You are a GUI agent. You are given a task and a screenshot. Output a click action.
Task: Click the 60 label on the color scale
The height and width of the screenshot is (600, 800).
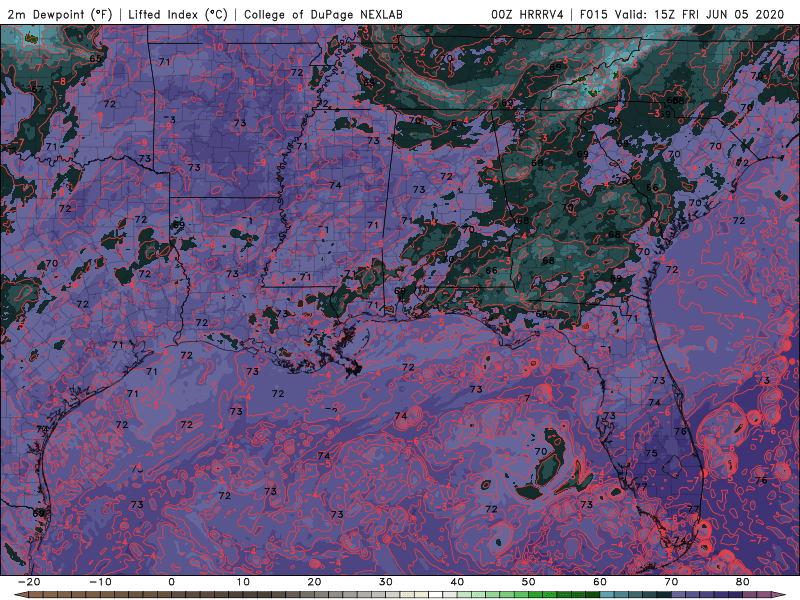click(600, 582)
